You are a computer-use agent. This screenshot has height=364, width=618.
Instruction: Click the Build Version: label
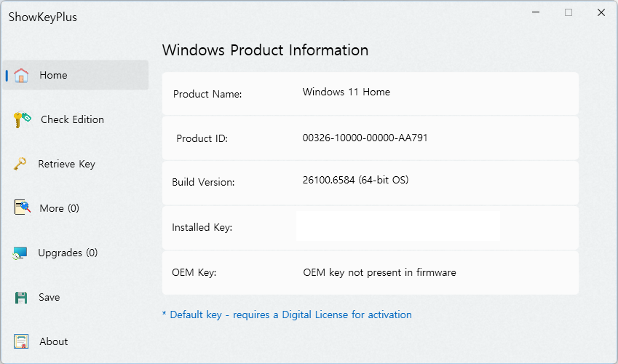click(x=203, y=182)
